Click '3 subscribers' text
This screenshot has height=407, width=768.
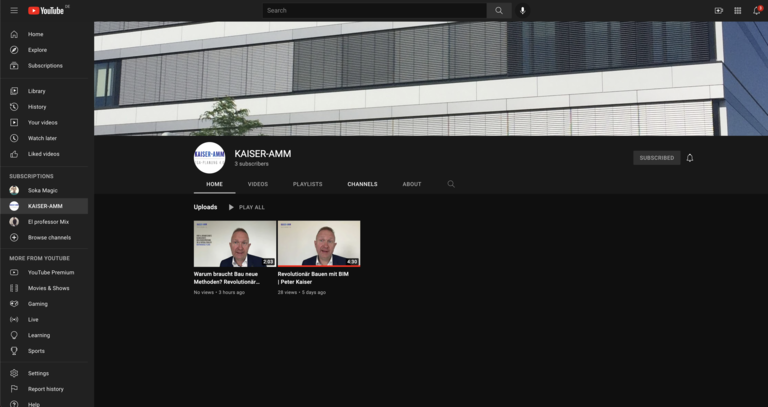pos(251,164)
